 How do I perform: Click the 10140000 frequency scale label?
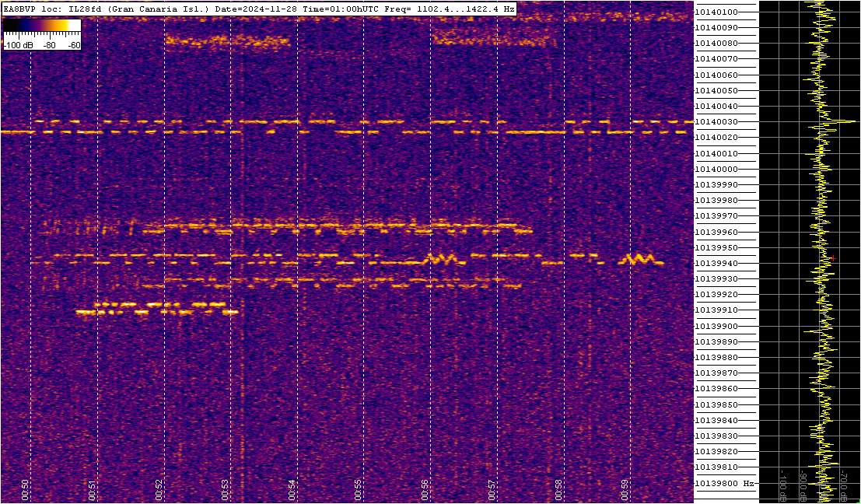click(x=716, y=169)
